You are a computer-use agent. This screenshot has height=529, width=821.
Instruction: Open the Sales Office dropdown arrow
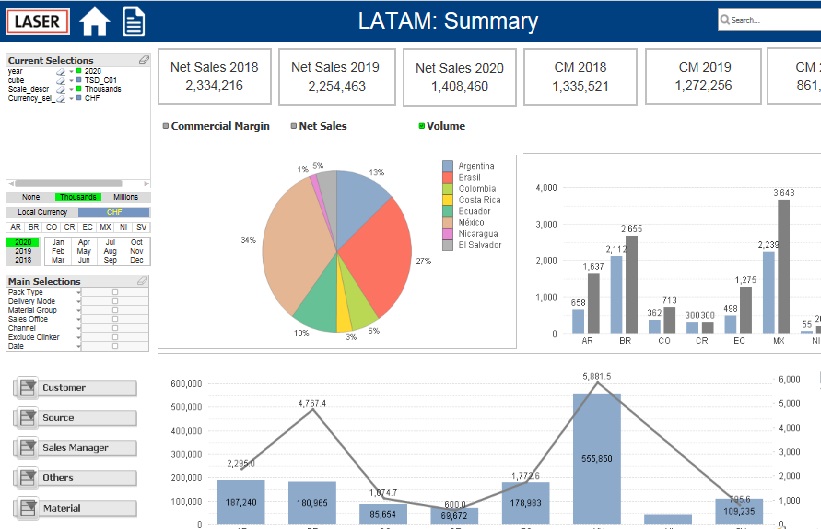coord(79,319)
